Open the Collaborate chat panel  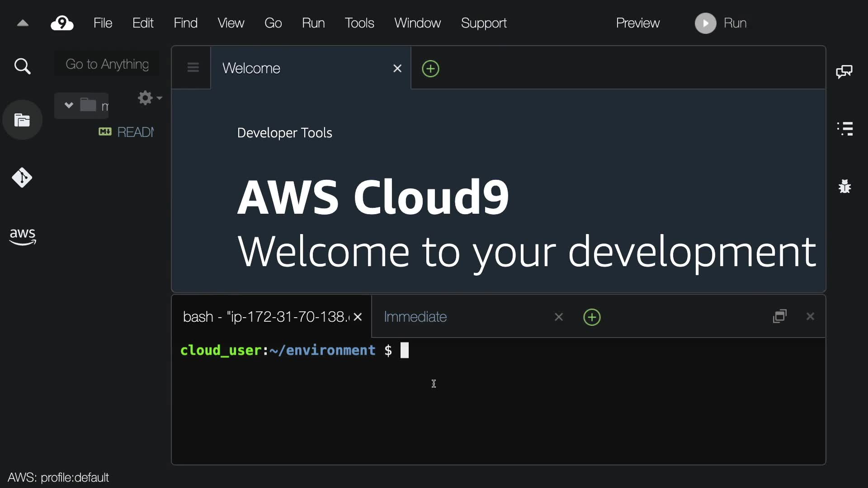[x=844, y=71]
